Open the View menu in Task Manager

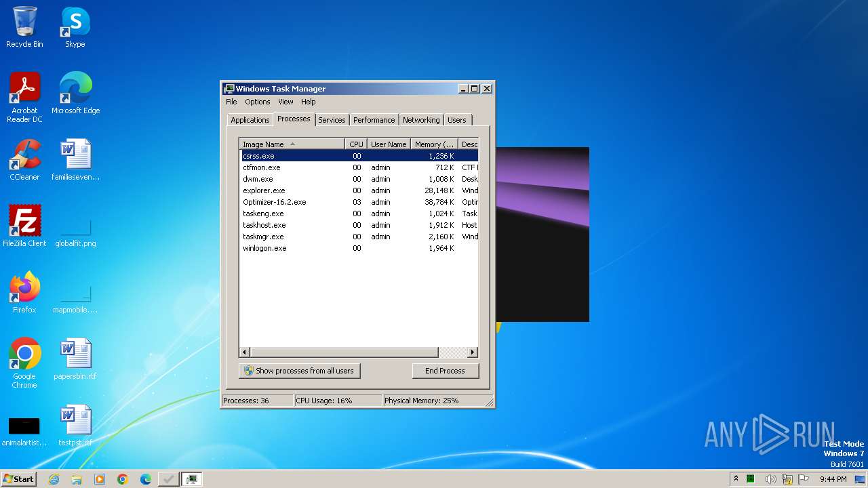pyautogui.click(x=285, y=102)
